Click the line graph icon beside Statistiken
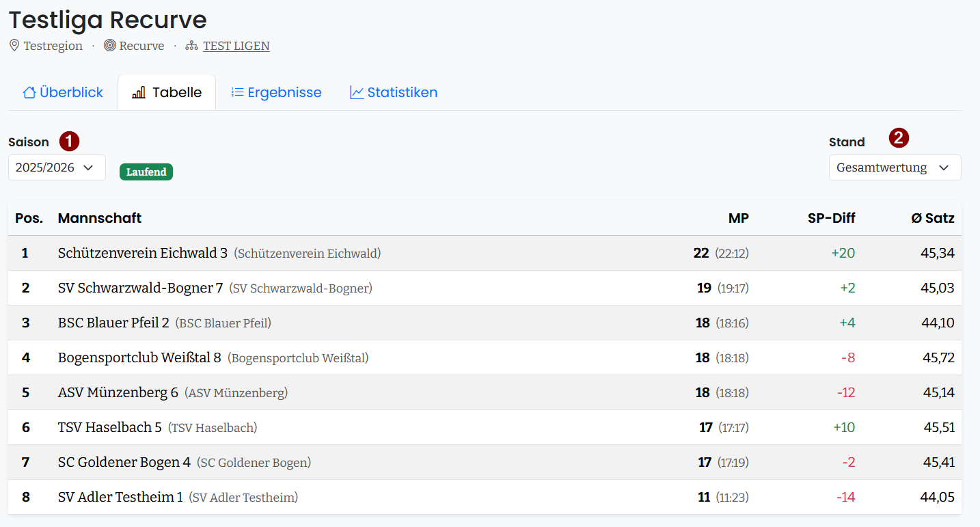980x527 pixels. tap(357, 92)
